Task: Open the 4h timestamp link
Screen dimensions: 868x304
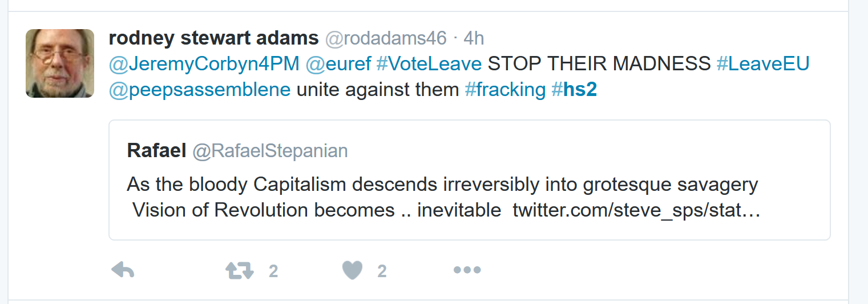Action: click(x=474, y=38)
